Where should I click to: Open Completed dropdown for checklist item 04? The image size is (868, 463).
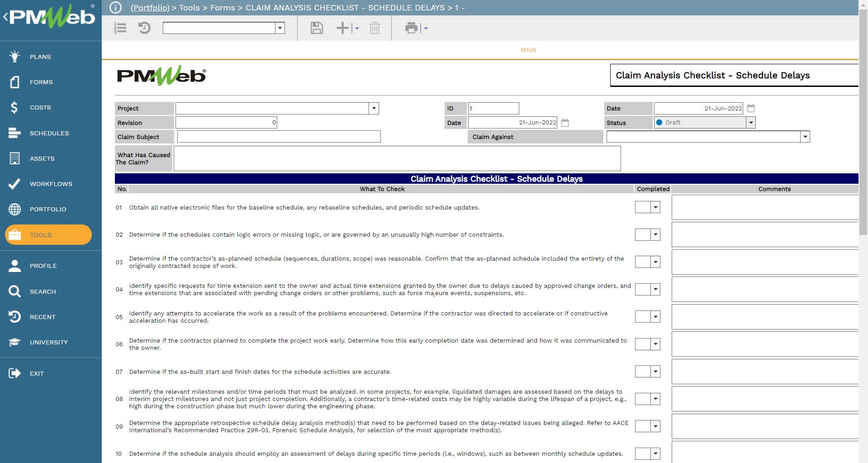point(655,289)
